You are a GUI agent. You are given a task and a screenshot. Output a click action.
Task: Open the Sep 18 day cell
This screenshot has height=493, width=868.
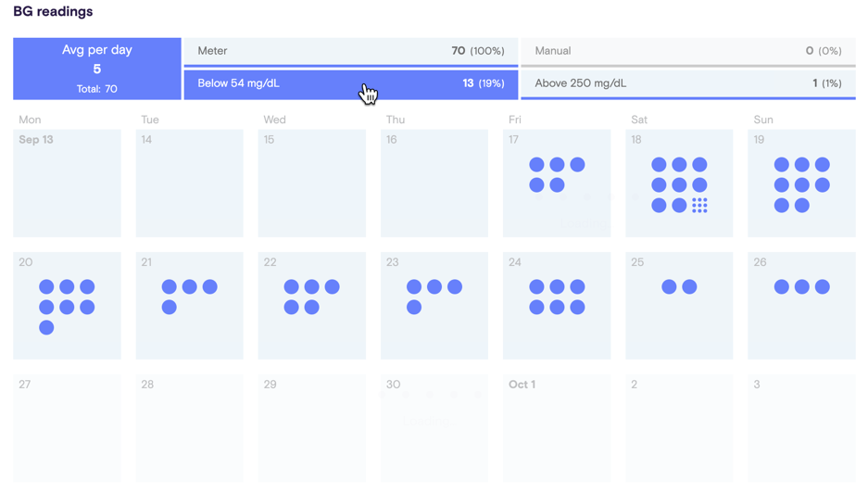[679, 183]
